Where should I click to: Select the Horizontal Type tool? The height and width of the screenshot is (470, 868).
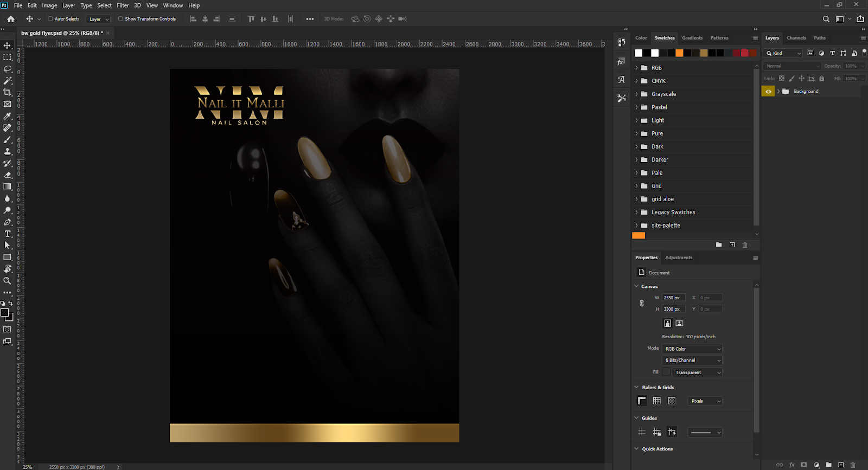pos(8,234)
